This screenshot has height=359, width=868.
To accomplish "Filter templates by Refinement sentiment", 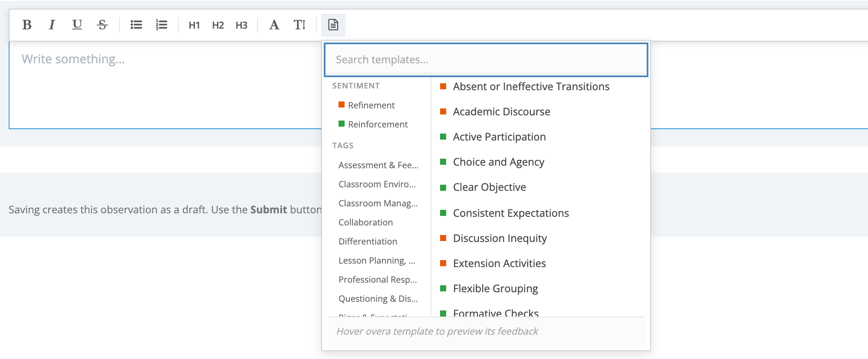I will coord(367,105).
